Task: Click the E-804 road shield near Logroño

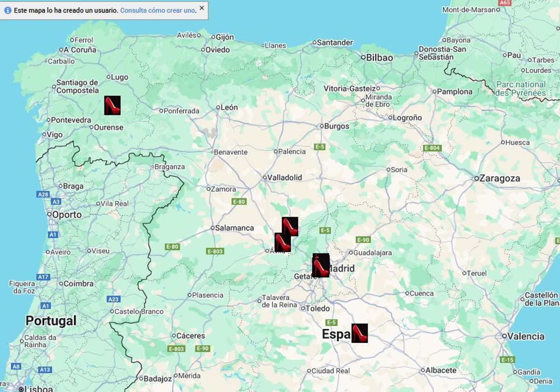Action: point(432,148)
